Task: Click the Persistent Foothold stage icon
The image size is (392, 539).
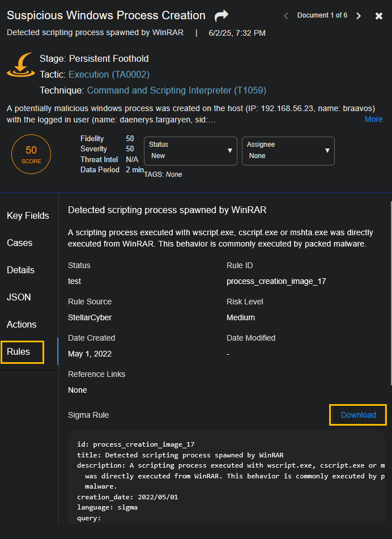Action: 20,65
